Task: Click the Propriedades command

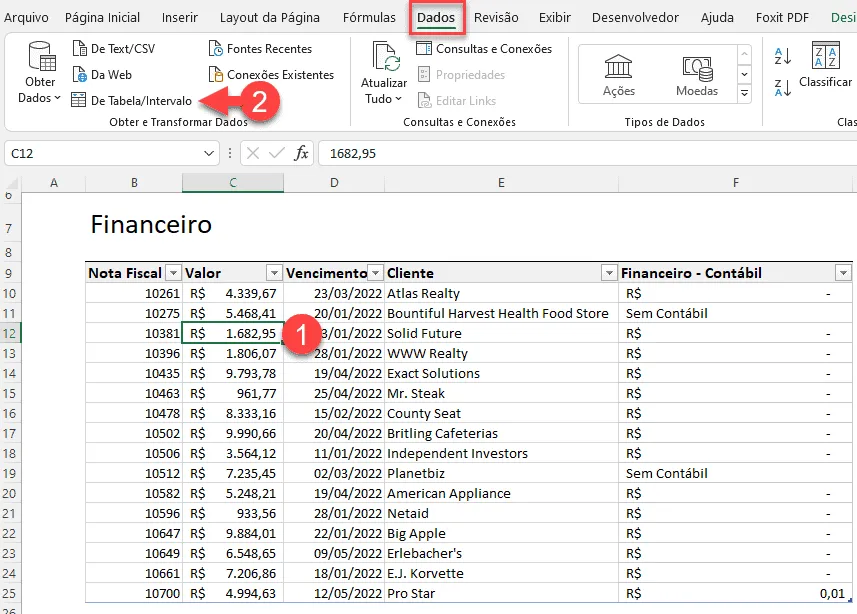Action: point(461,74)
